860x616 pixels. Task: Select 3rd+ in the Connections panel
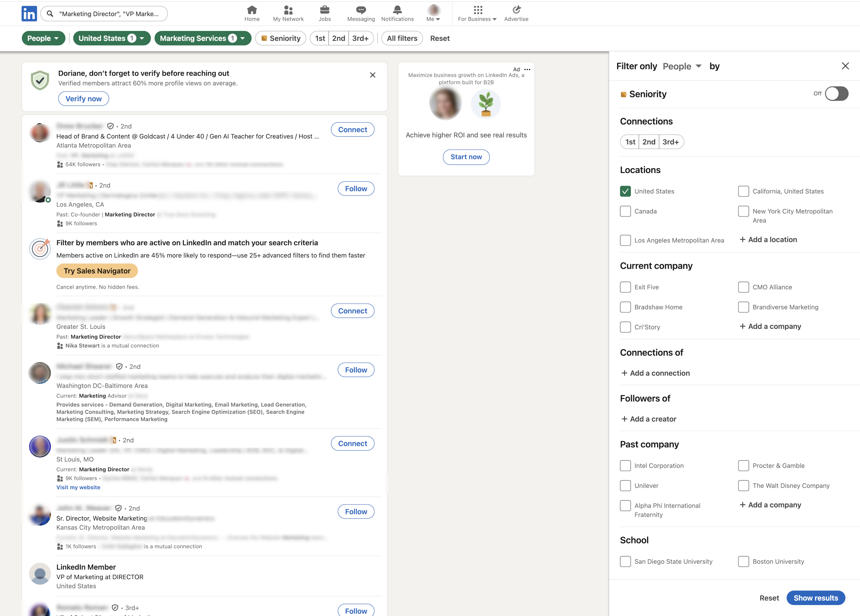(x=671, y=142)
